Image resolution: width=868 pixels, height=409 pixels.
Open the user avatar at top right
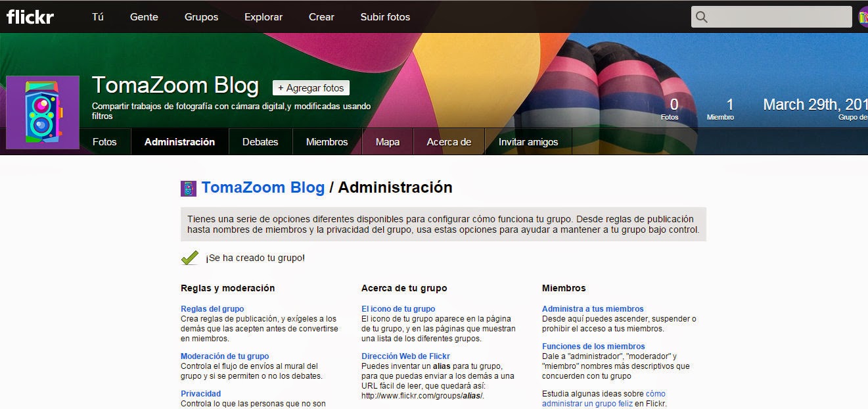[863, 17]
